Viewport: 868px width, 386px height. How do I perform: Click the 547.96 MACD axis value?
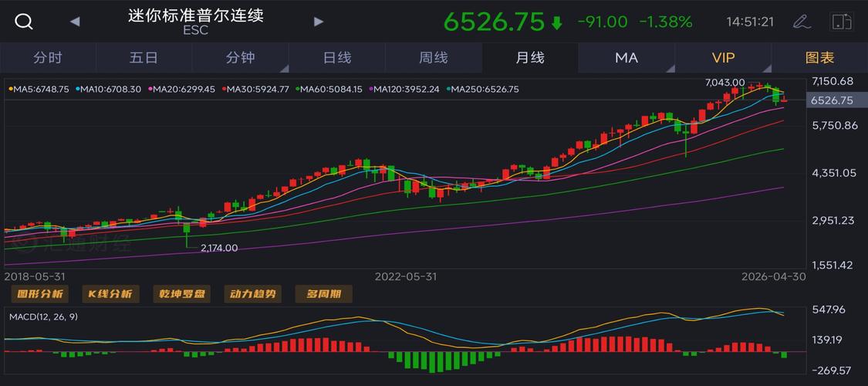click(829, 310)
